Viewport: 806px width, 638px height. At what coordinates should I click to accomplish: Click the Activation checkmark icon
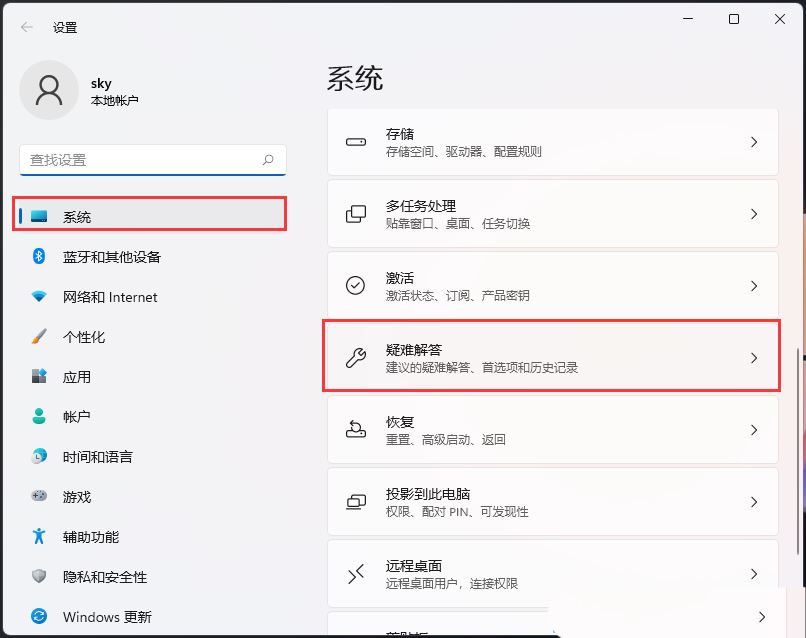pos(356,286)
